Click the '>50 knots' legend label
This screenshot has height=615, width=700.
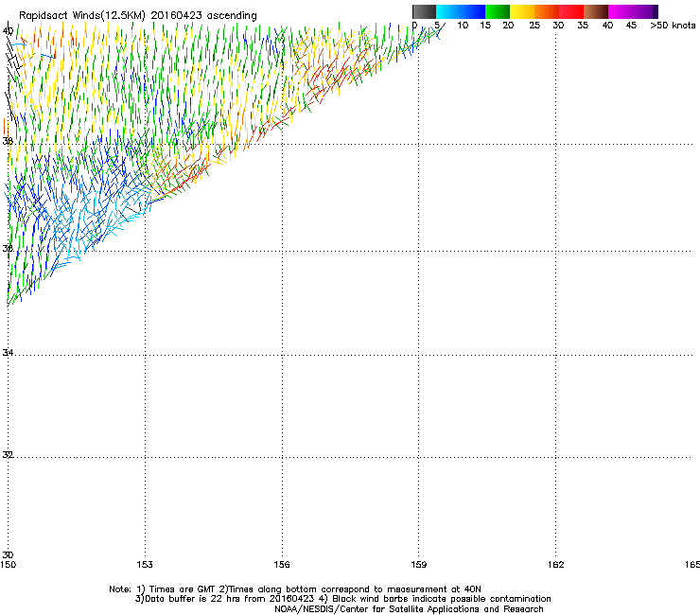click(x=673, y=26)
